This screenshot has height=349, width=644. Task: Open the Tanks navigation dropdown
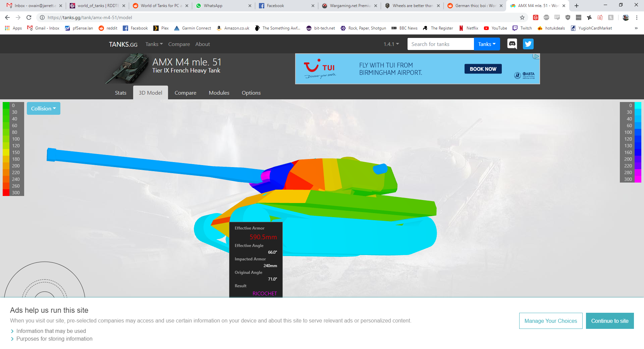[154, 44]
